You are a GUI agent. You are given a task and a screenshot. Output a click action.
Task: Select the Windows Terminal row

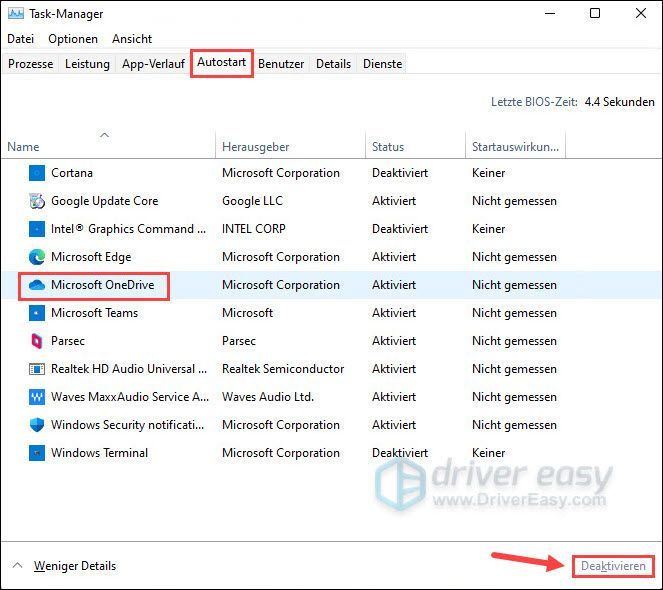pyautogui.click(x=332, y=453)
